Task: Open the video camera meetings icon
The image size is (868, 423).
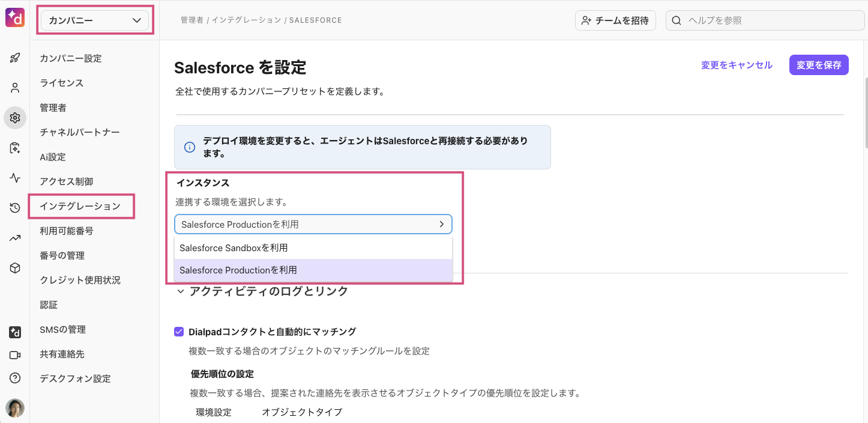Action: tap(15, 355)
